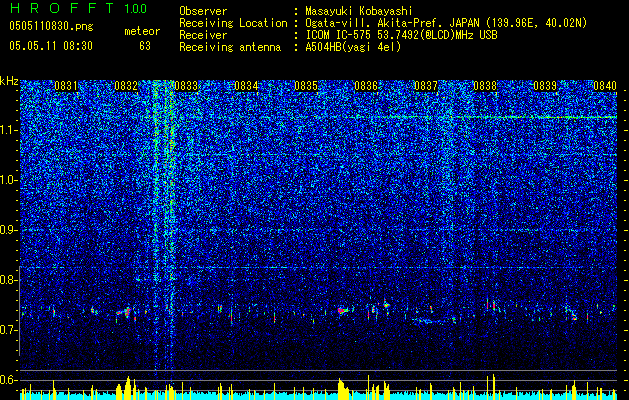The width and height of the screenshot is (629, 400).
Task: Click the 0839 time marker
Action: (545, 86)
